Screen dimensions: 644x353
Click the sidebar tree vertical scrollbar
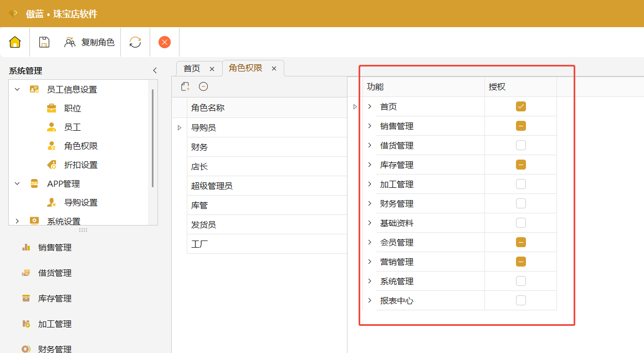pos(152,139)
